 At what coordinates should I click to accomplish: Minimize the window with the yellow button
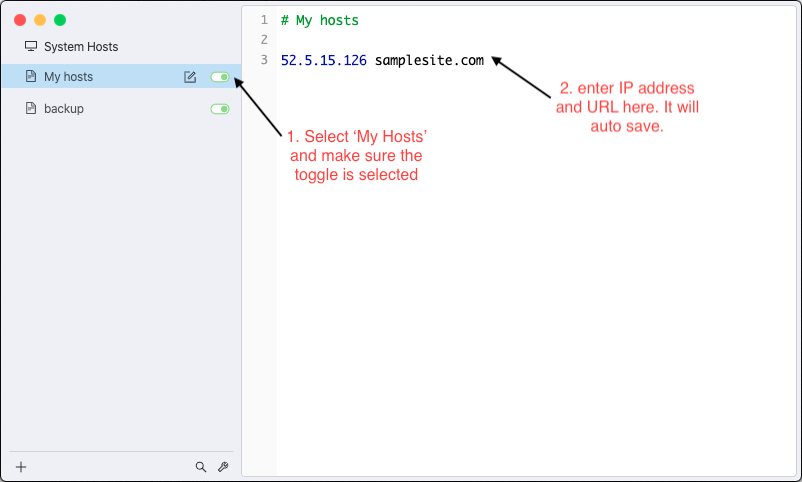click(40, 20)
